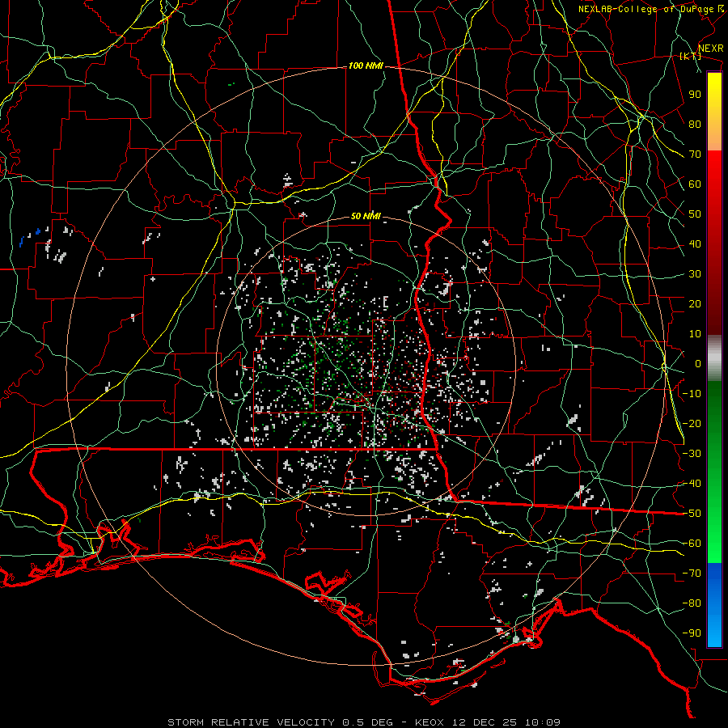728x728 pixels.
Task: Select the 0 value on the velocity scale
Action: click(x=698, y=364)
